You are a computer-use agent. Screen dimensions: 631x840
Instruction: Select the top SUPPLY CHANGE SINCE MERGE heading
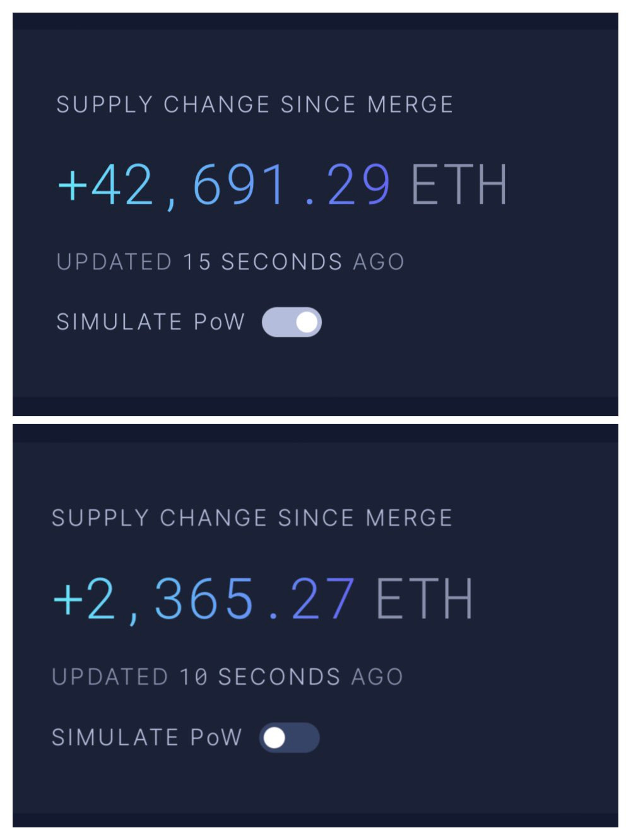click(255, 104)
